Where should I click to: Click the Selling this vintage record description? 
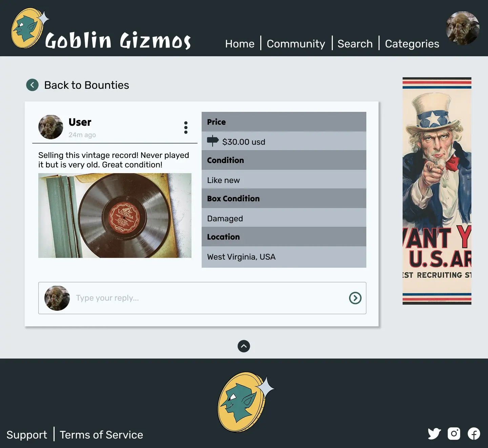point(114,160)
